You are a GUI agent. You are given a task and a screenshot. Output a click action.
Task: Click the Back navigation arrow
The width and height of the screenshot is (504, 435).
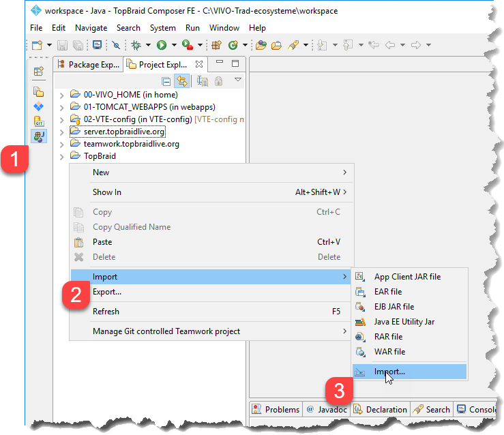(390, 45)
